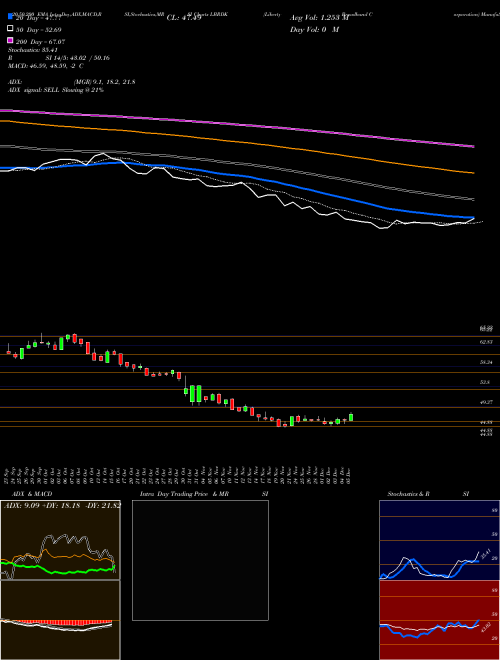Open the MACD histogram panel
Screen dimensions: 500x660
click(60, 620)
